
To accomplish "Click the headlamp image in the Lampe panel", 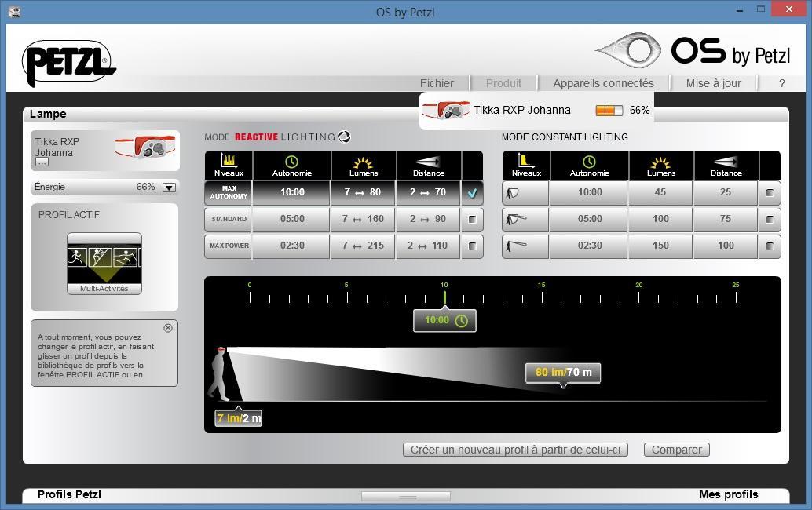I will click(x=145, y=147).
